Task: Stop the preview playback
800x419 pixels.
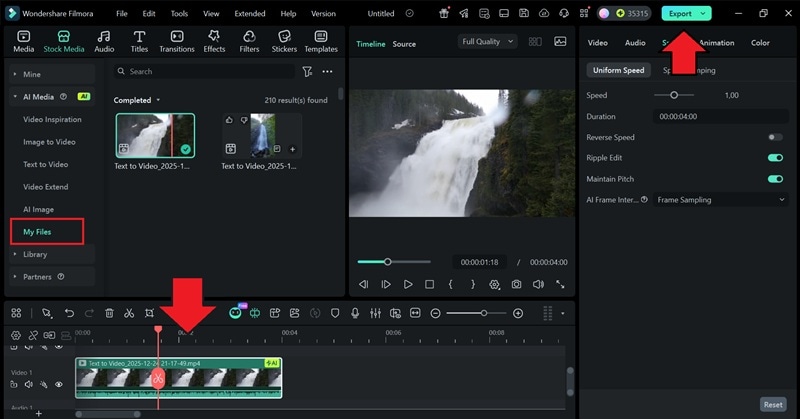Action: pos(430,284)
